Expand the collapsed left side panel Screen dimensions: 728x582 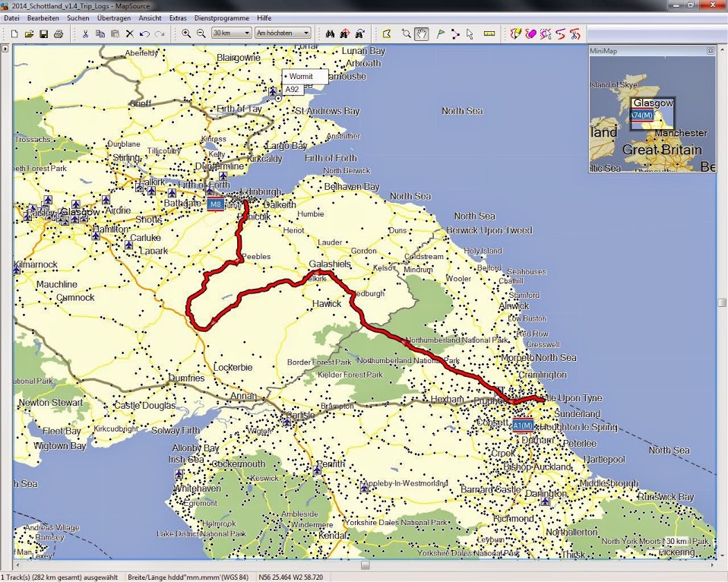point(5,49)
